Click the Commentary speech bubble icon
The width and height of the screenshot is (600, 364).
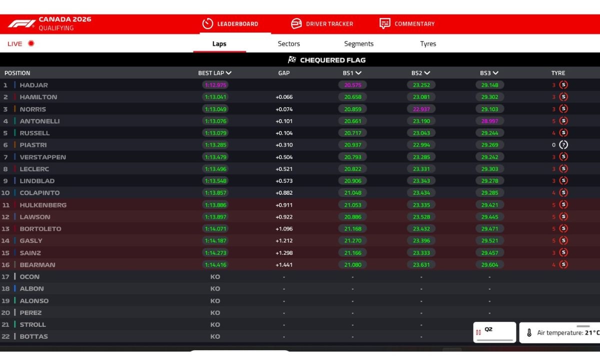(x=385, y=23)
